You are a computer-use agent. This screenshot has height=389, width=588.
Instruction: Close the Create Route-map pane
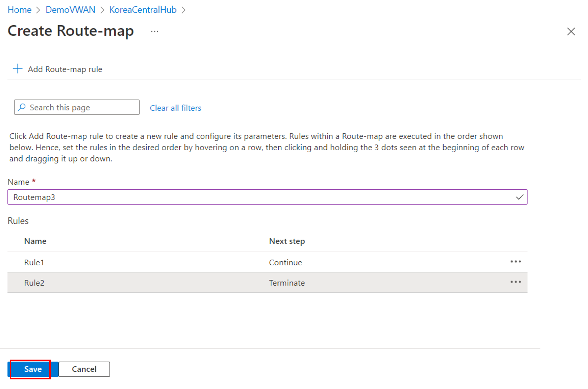click(571, 31)
